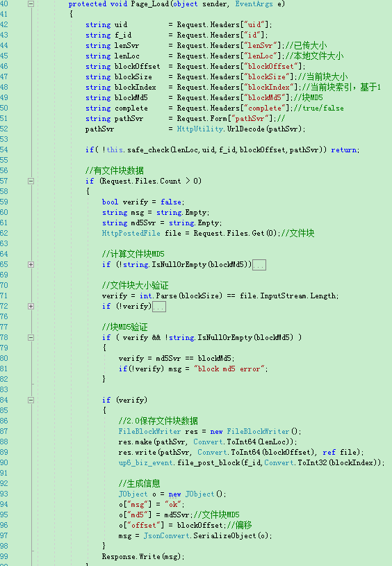This screenshot has width=392, height=566.
Task: Expand the folded IsNullOrEmpty(blockMd5) block
Action: pyautogui.click(x=31, y=265)
